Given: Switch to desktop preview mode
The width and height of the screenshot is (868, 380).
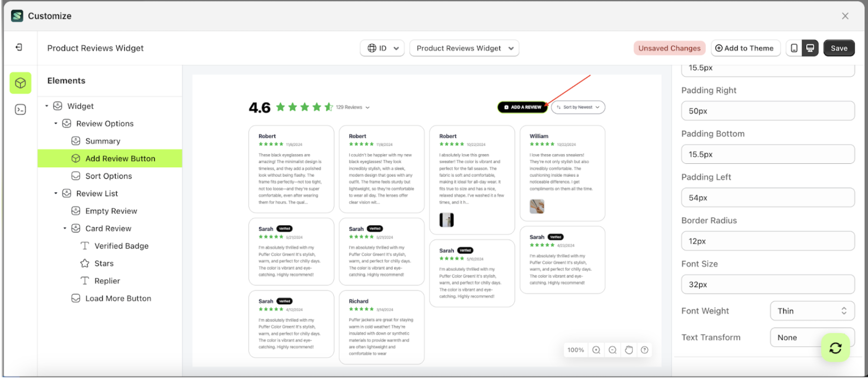Looking at the screenshot, I should [x=810, y=48].
